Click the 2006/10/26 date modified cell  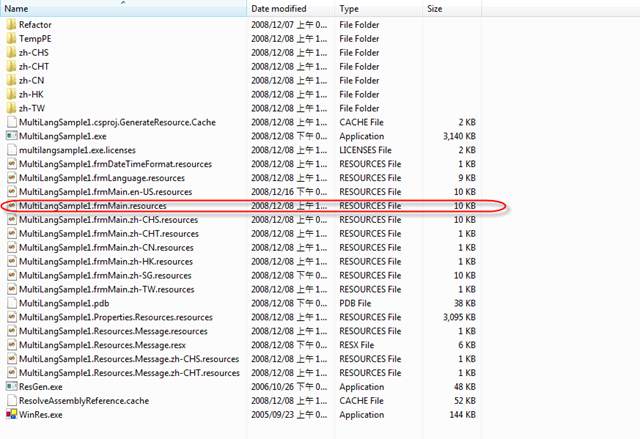[x=289, y=386]
